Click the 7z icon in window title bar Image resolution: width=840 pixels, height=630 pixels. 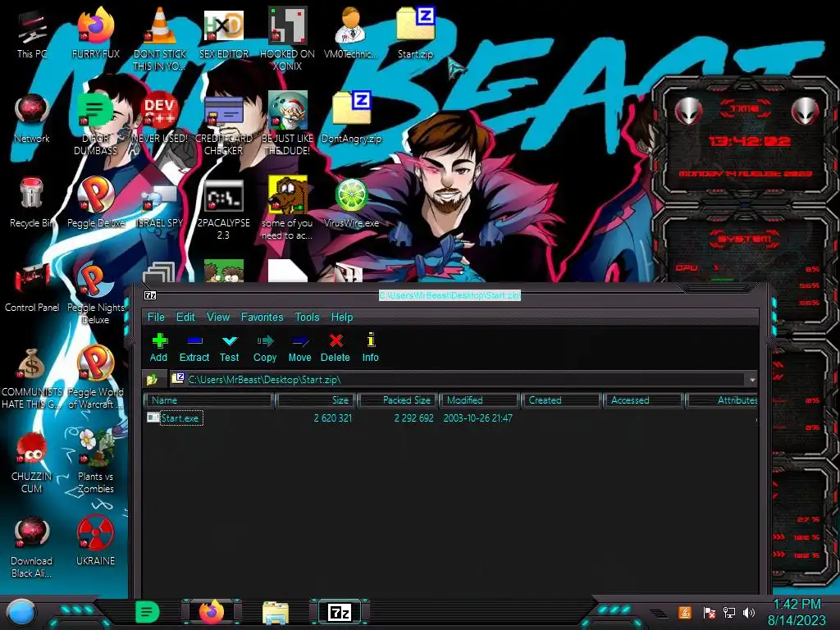coord(151,295)
